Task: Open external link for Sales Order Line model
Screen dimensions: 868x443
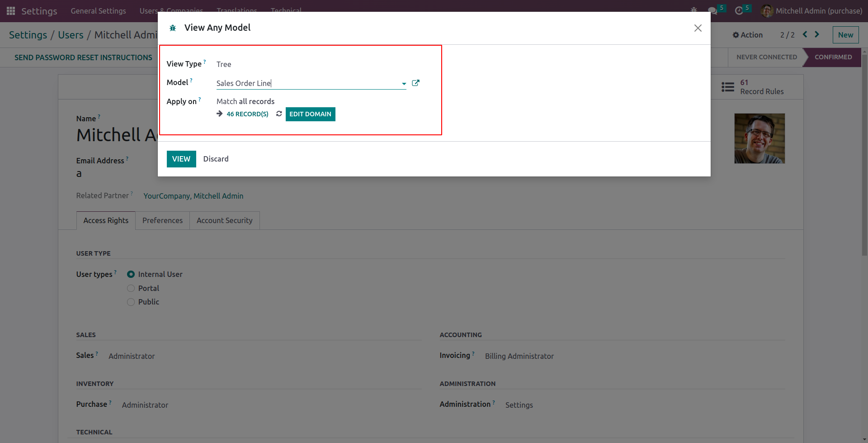Action: [x=416, y=83]
